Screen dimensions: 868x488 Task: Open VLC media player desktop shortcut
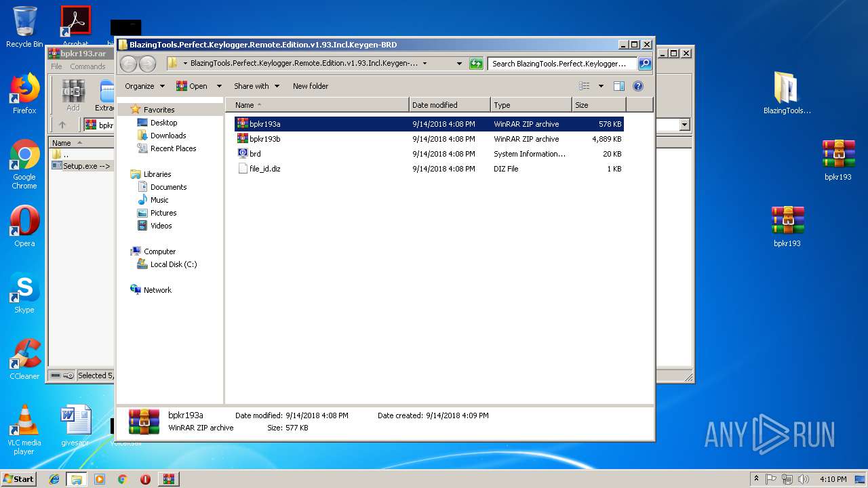[x=24, y=429]
